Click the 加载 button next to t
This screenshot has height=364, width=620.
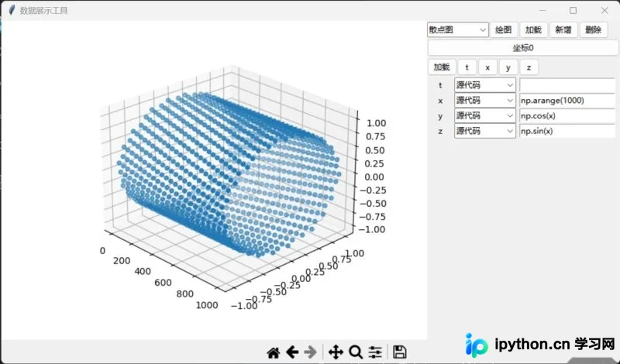click(x=442, y=67)
